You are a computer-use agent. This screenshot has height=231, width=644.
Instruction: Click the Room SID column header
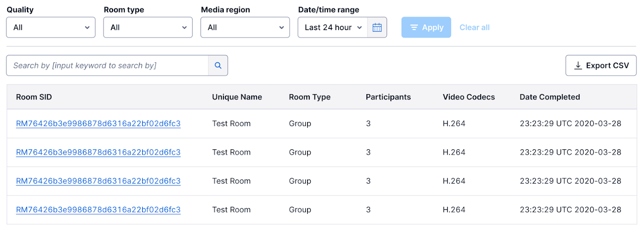click(x=34, y=97)
